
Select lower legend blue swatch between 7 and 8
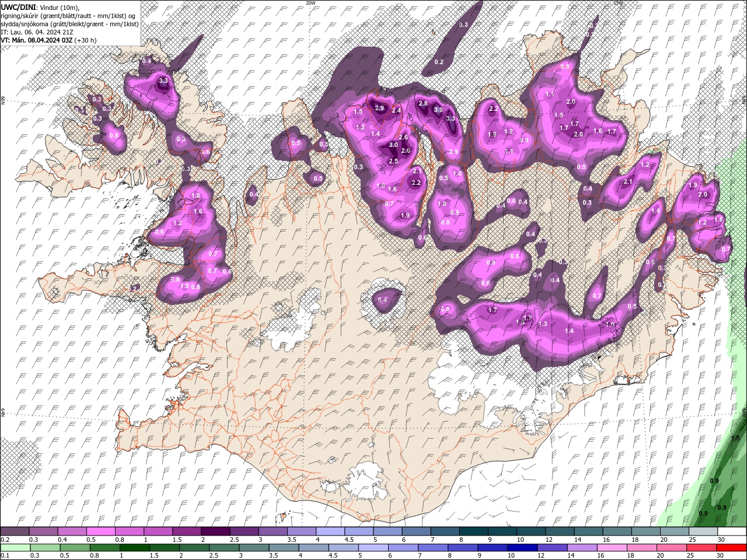[432, 548]
